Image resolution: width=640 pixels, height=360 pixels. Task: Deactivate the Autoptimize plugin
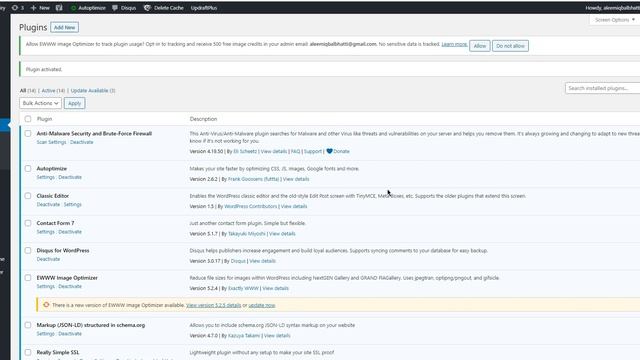coord(70,177)
